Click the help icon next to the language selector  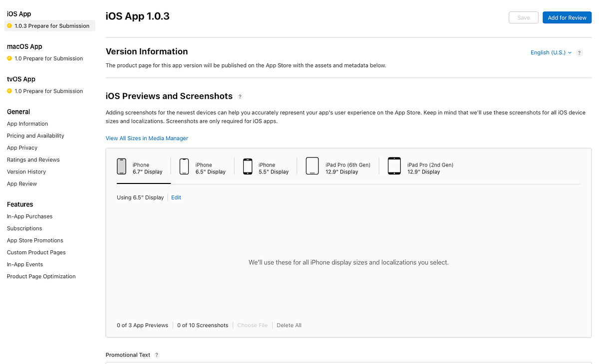(579, 52)
